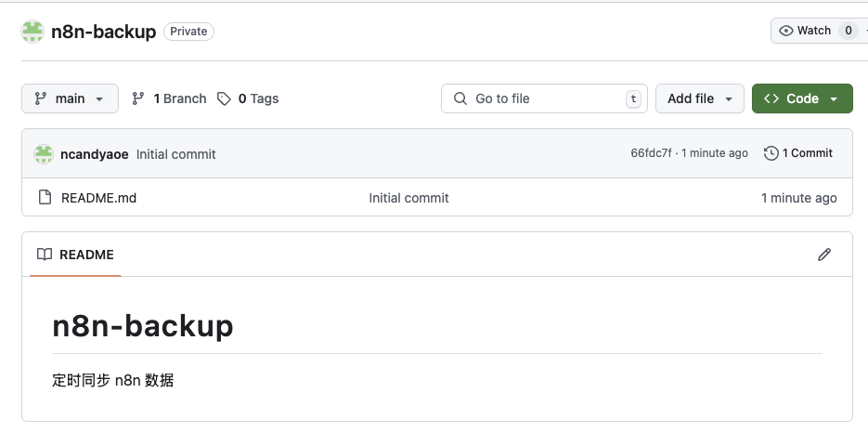Open the Initial commit message in file row
This screenshot has width=868, height=432.
[x=408, y=198]
